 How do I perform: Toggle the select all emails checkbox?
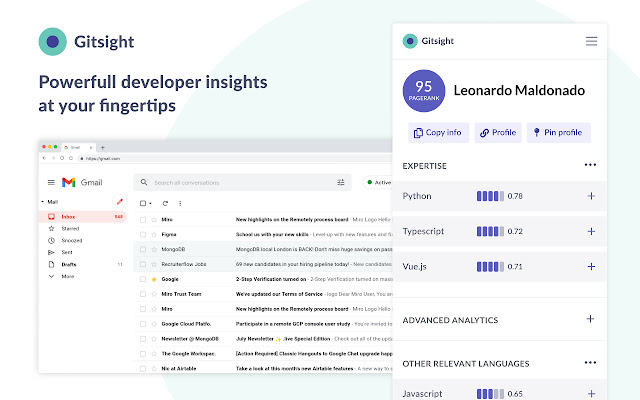coord(142,203)
